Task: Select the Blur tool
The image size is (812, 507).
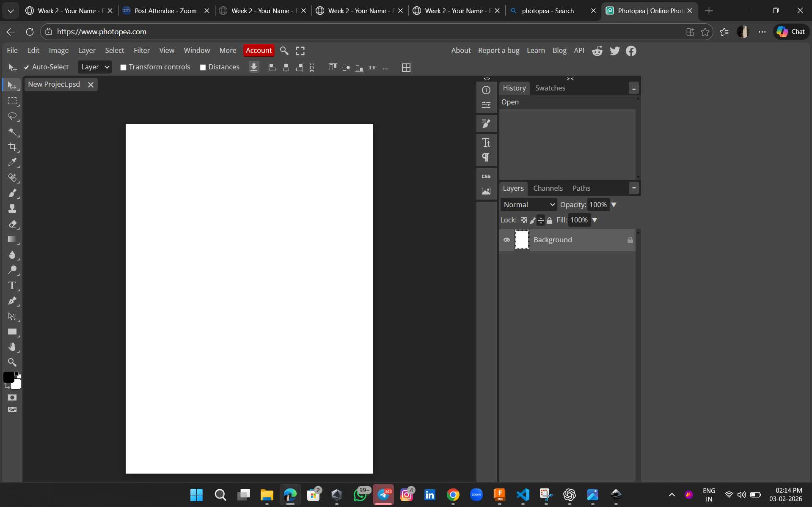Action: (12, 255)
